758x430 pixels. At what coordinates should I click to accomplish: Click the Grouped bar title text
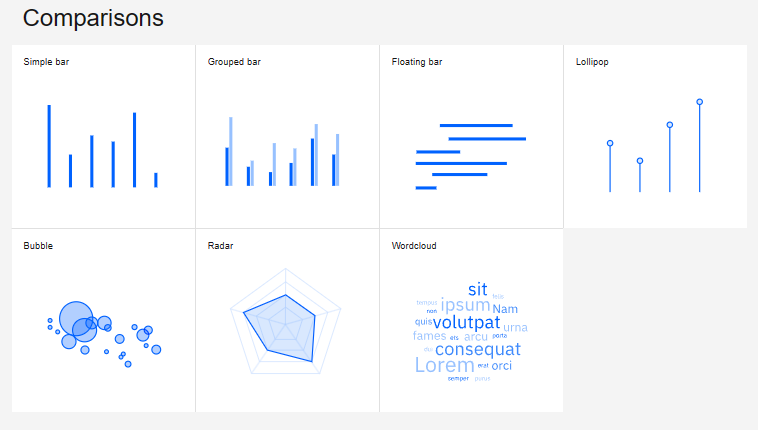234,62
